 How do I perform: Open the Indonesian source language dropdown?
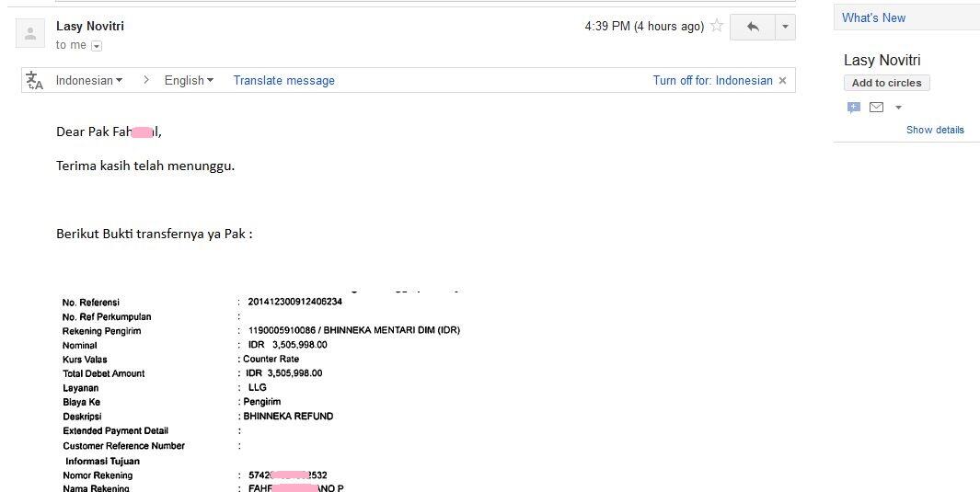89,81
